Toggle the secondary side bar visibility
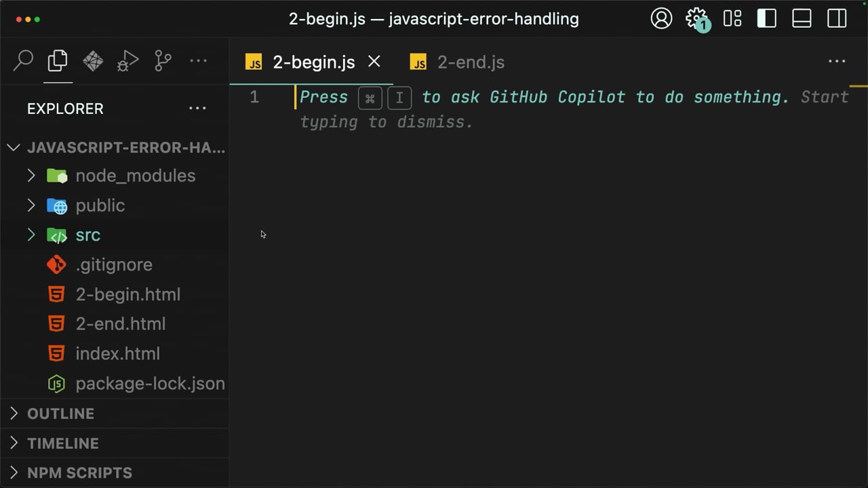Screen dimensions: 868x488 click(837, 18)
